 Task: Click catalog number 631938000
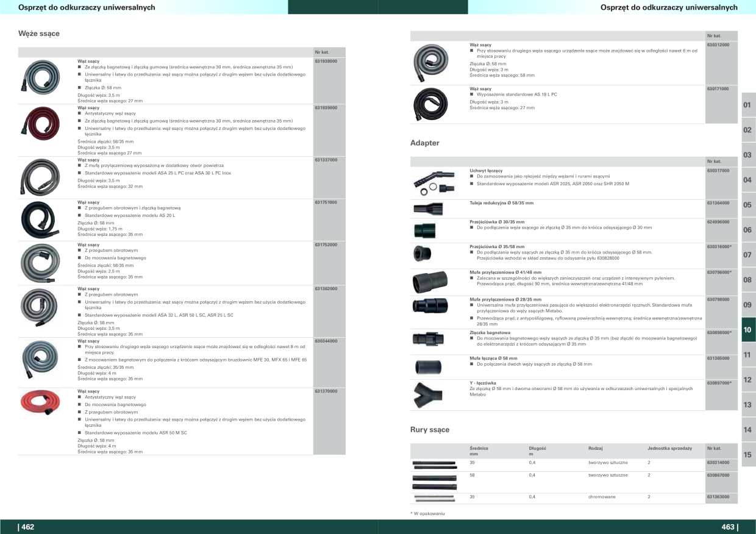coord(326,62)
